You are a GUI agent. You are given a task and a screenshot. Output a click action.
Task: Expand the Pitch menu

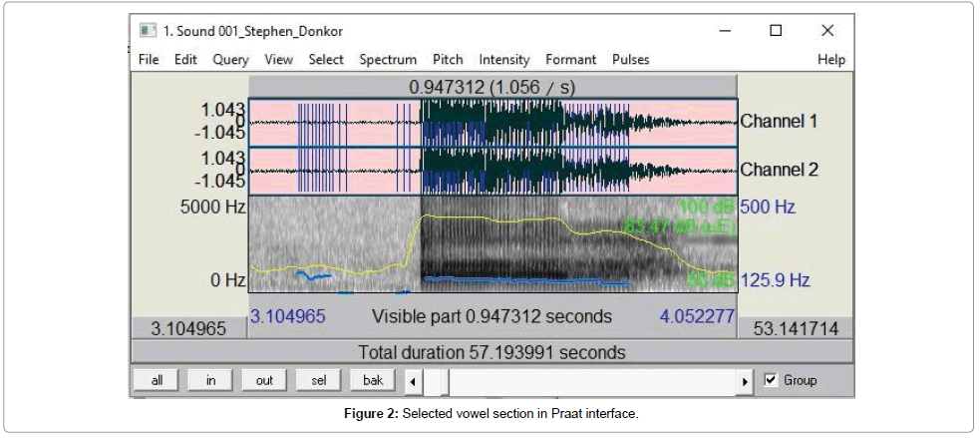tap(448, 60)
